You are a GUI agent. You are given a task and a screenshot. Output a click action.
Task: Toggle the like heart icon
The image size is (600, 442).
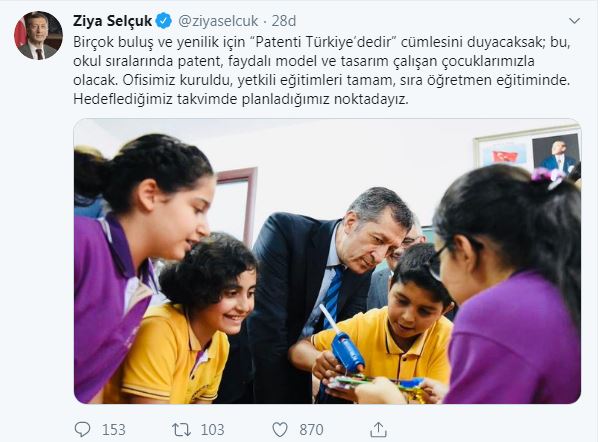click(x=280, y=430)
